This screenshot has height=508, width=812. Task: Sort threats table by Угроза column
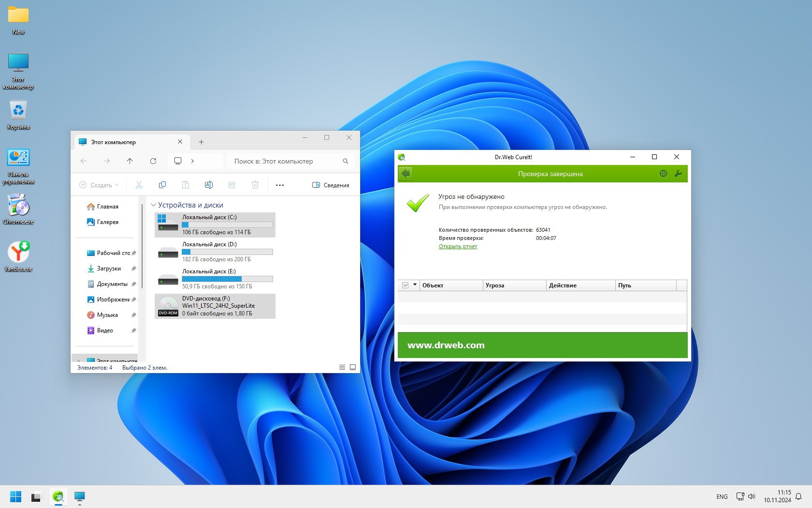514,285
